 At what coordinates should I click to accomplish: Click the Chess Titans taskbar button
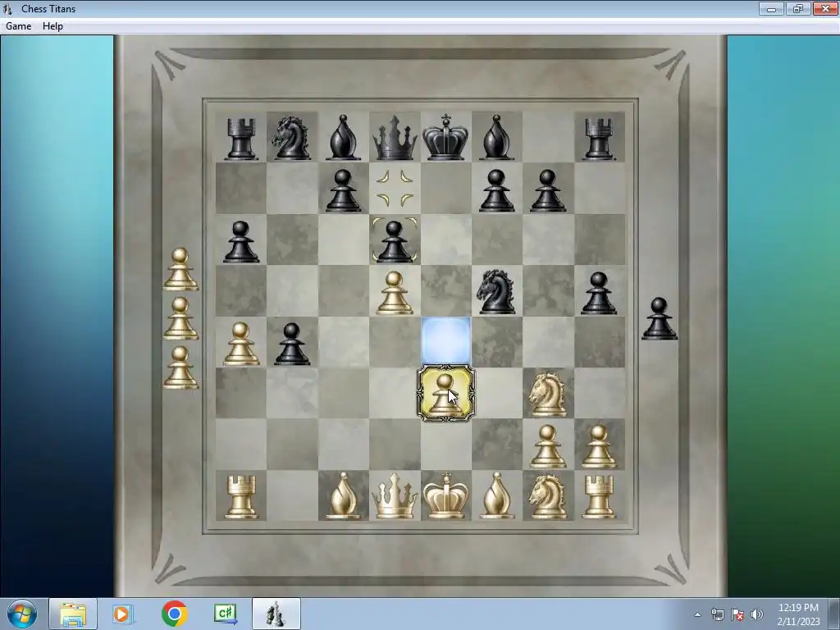point(276,614)
